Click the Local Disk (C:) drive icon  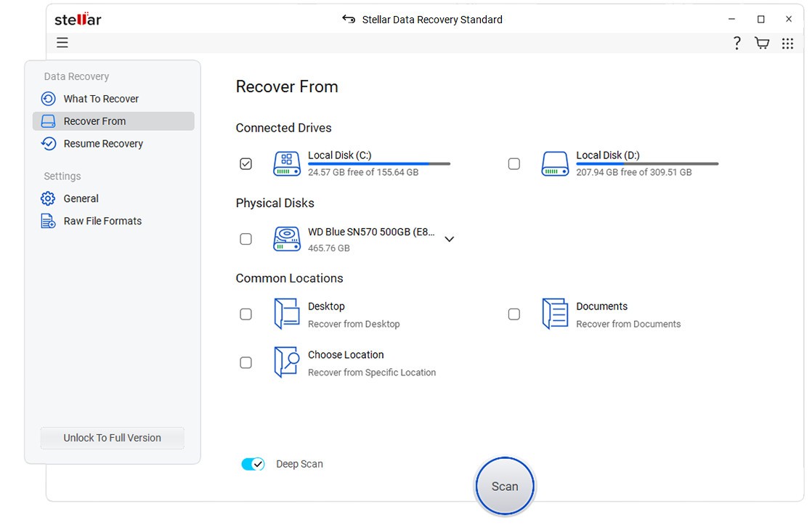286,164
